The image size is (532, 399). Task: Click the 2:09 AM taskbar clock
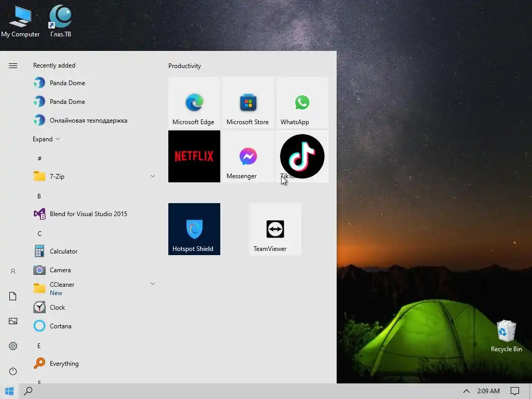pos(488,391)
